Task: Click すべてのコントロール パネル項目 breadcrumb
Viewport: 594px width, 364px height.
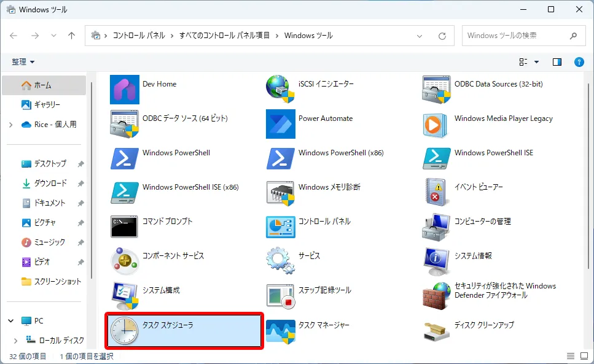Action: [x=224, y=36]
